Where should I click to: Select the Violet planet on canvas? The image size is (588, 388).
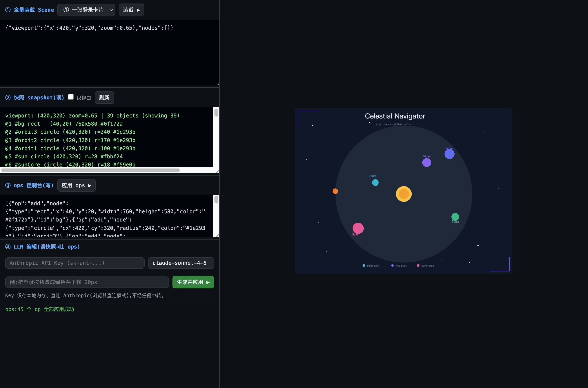pos(426,163)
